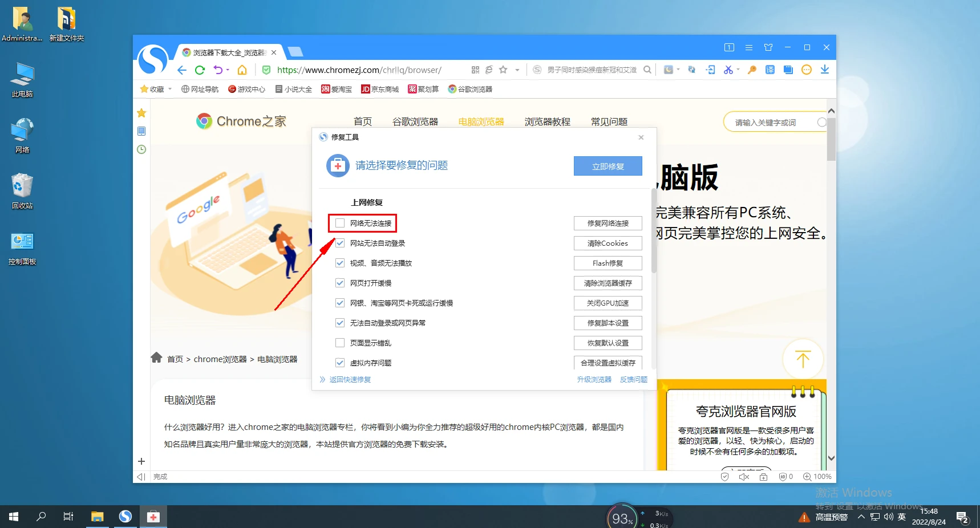Expand the 收藏 bookmarks dropdown arrow
980x528 pixels.
coord(170,89)
